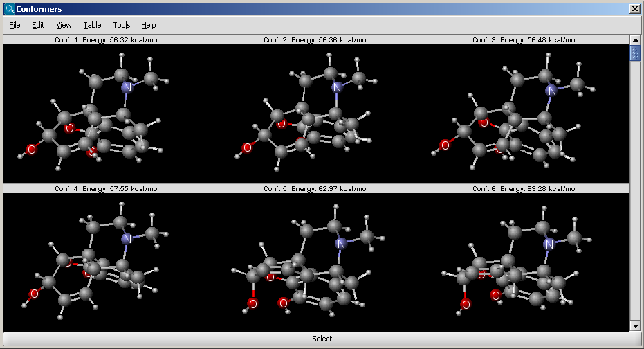Select conformer 2 molecule thumbnail
The image size is (644, 349).
pyautogui.click(x=316, y=114)
